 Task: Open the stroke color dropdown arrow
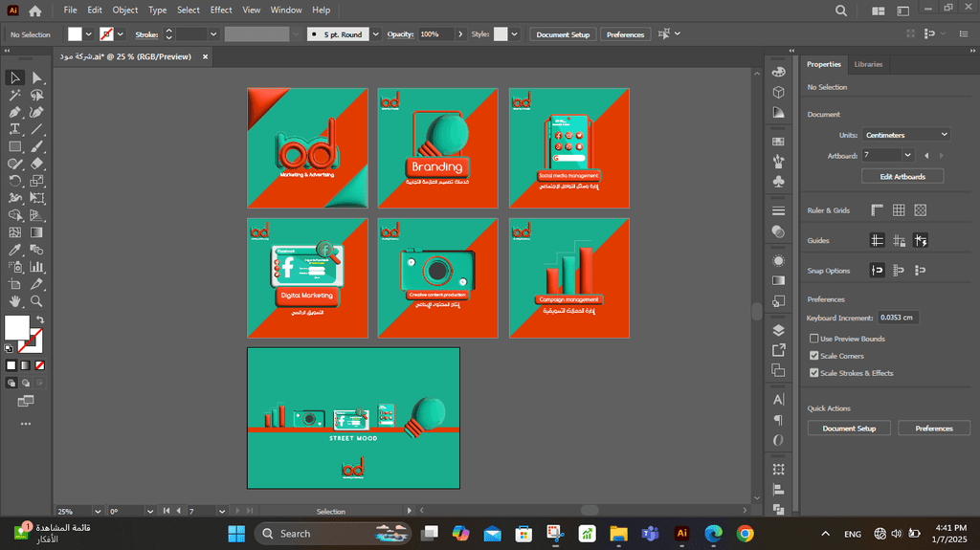coord(120,34)
